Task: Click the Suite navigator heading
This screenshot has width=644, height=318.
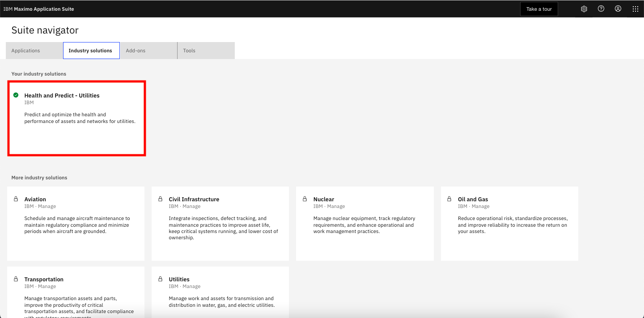Action: pos(45,30)
